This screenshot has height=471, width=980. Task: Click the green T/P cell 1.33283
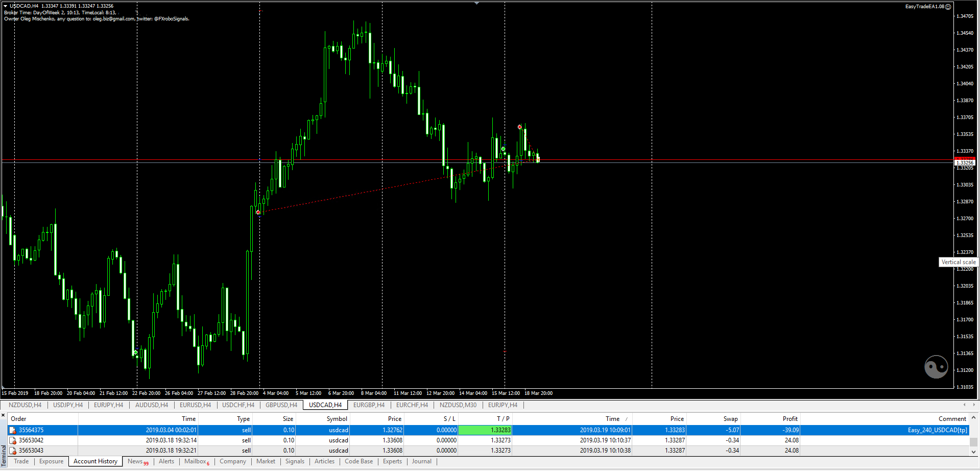(485, 430)
